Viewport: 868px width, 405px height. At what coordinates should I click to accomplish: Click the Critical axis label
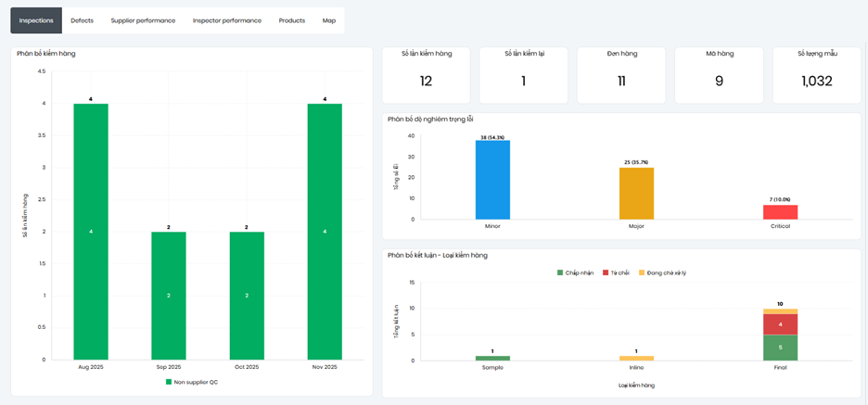[x=781, y=226]
